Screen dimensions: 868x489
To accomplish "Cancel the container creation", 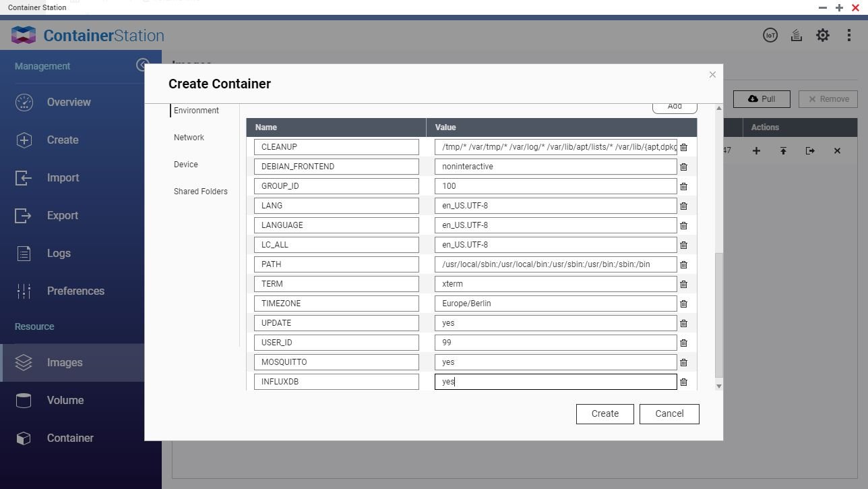I will tap(669, 413).
